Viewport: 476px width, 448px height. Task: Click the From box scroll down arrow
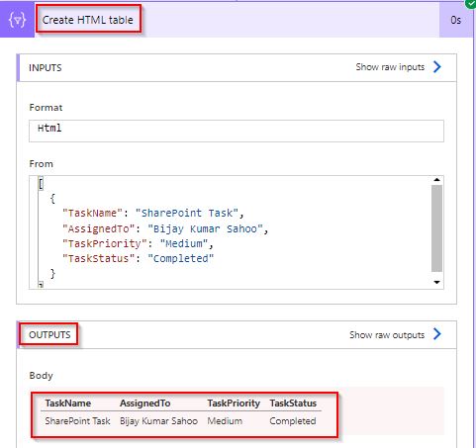(x=437, y=282)
